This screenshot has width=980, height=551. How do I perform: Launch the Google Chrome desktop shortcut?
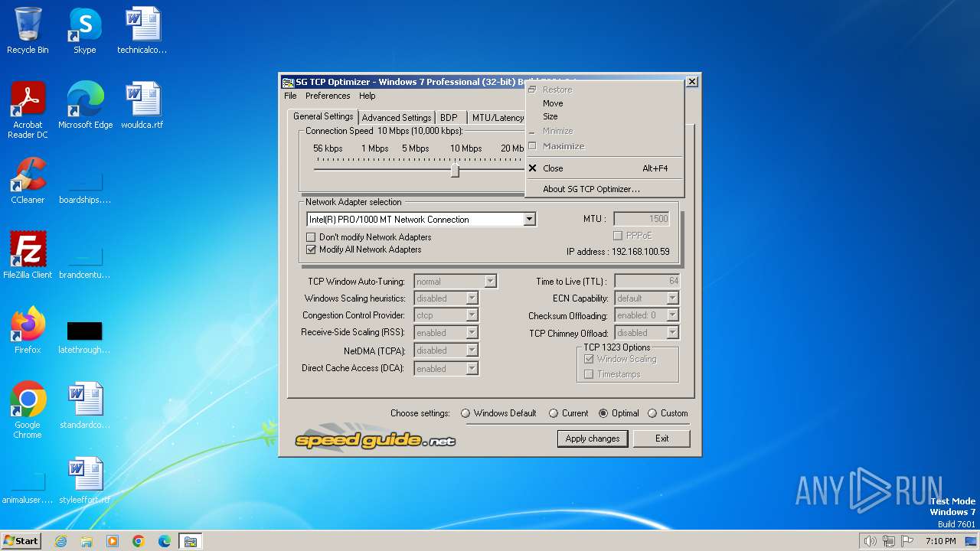28,410
